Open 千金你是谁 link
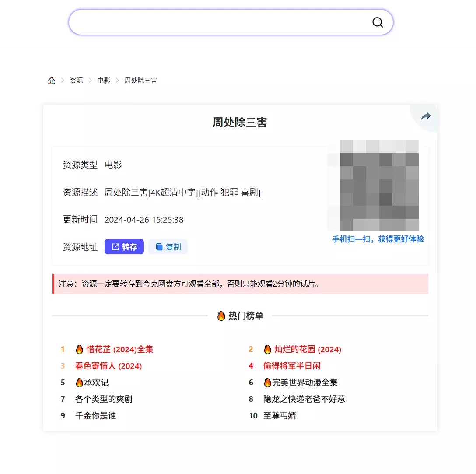 (95, 416)
